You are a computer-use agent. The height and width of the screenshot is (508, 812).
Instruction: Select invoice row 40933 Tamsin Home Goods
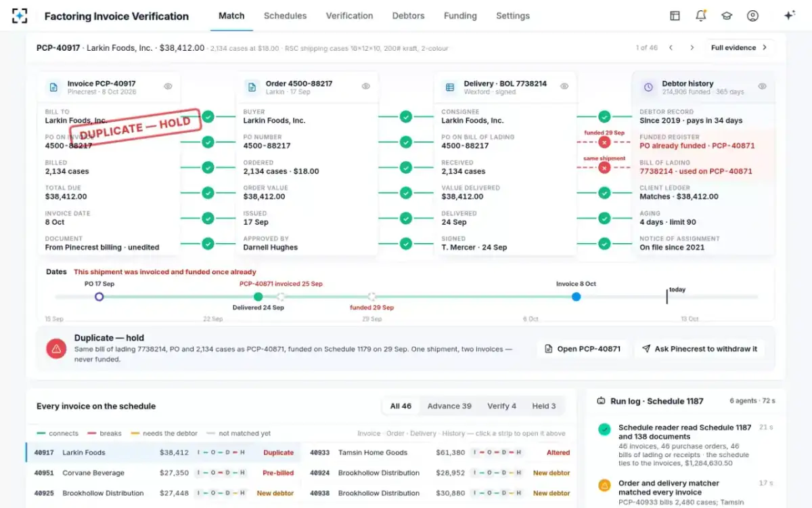[440, 452]
